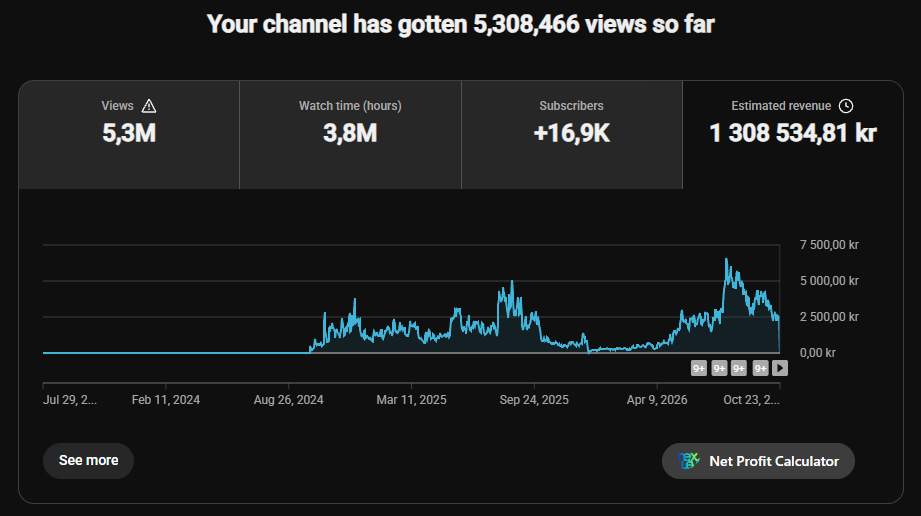Open the Net Profit Calculator
921x516 pixels.
point(758,461)
